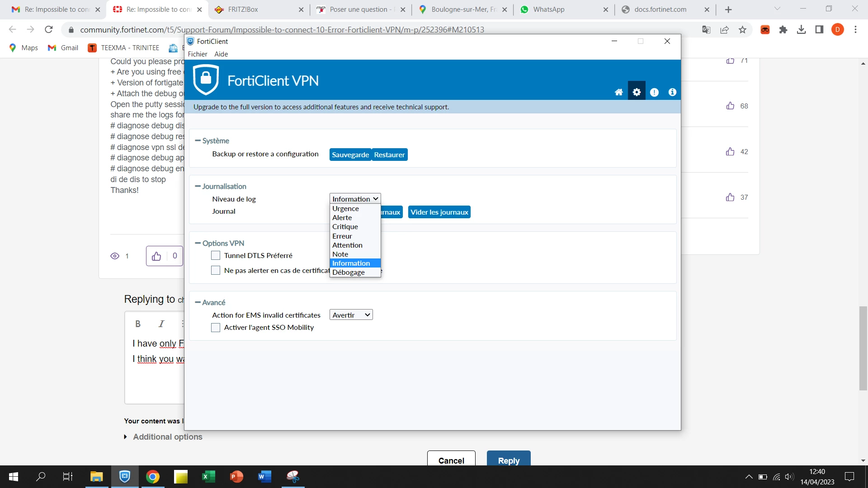Open Excel from the taskbar
The image size is (868, 488).
pyautogui.click(x=208, y=476)
